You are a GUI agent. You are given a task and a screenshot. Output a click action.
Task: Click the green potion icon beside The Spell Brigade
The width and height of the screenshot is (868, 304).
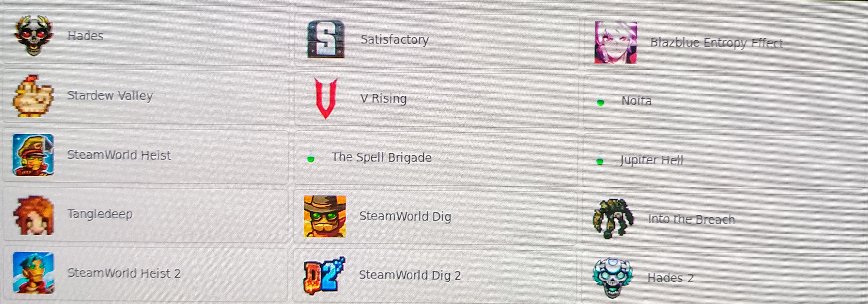311,157
